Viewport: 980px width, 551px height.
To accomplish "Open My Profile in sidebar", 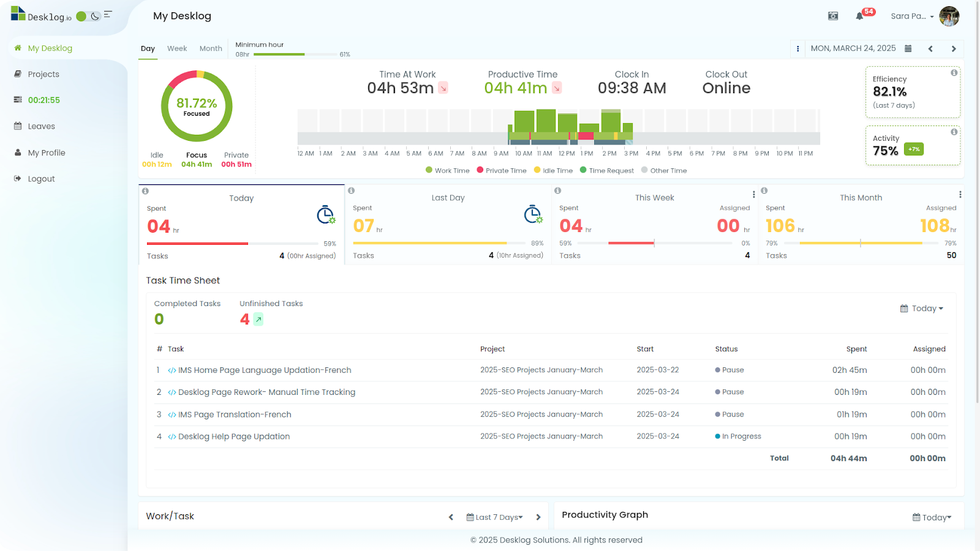I will (x=47, y=152).
